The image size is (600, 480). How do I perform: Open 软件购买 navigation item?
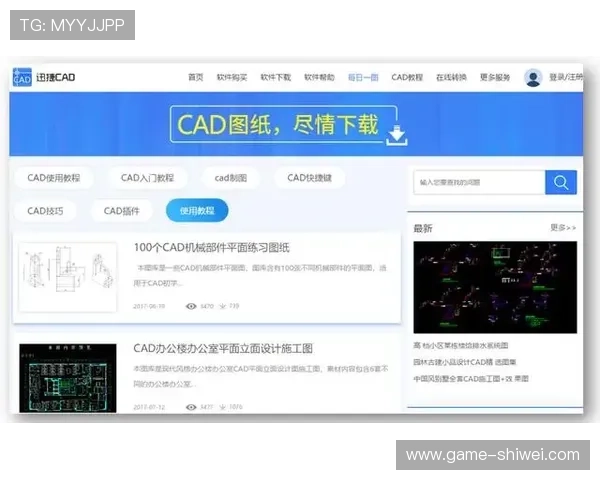point(232,77)
